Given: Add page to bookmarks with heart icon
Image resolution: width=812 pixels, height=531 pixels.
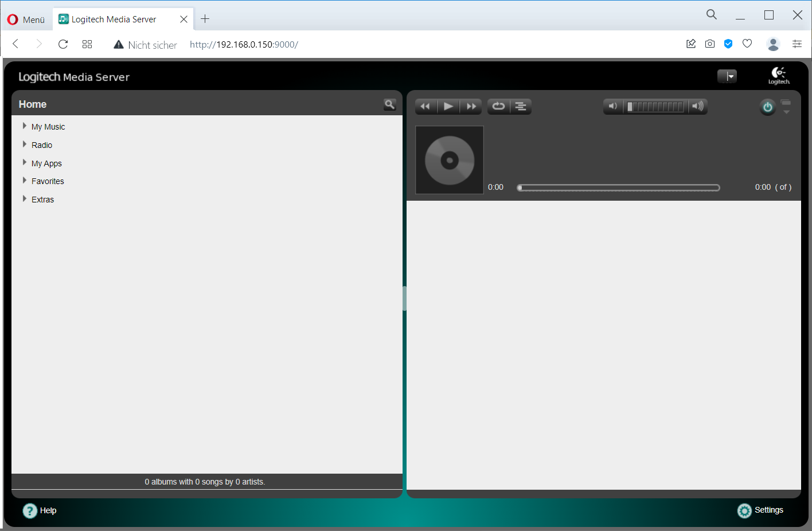Looking at the screenshot, I should tap(747, 44).
